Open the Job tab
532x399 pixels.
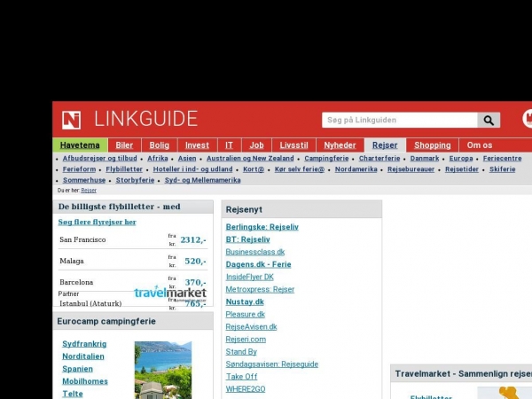tap(256, 145)
